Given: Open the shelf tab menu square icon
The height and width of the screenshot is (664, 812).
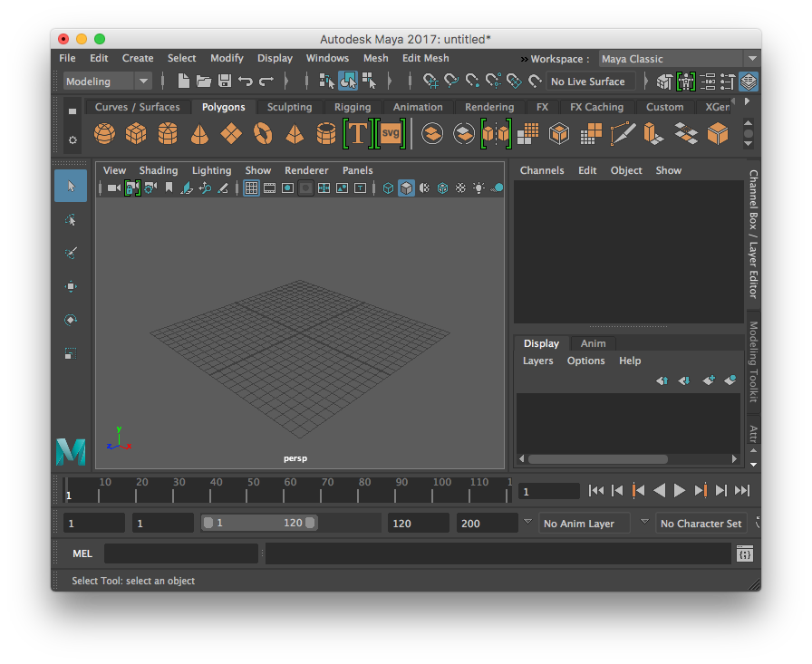Looking at the screenshot, I should [x=72, y=111].
